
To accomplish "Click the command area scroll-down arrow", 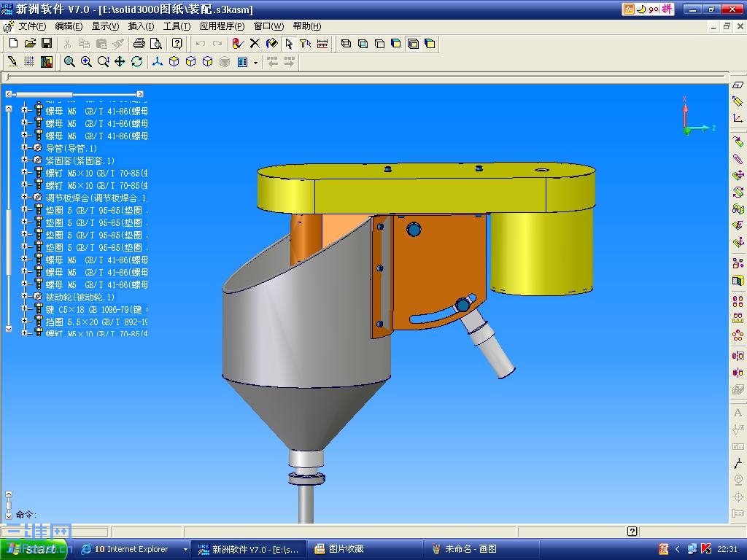I will [x=9, y=516].
